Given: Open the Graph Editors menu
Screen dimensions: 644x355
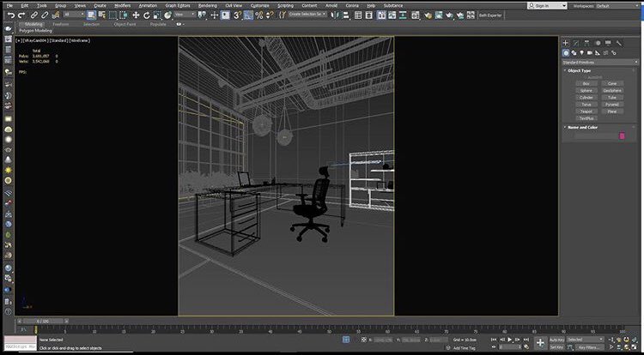Looking at the screenshot, I should 178,6.
